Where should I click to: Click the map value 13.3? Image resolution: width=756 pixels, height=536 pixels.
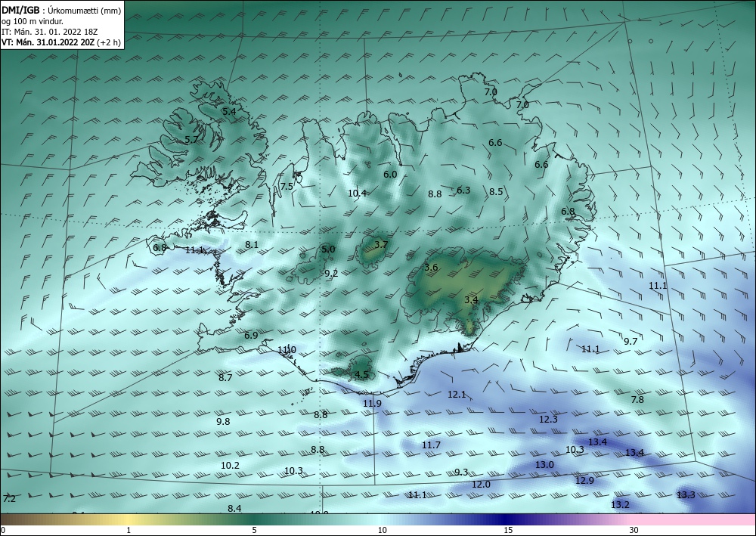point(686,495)
